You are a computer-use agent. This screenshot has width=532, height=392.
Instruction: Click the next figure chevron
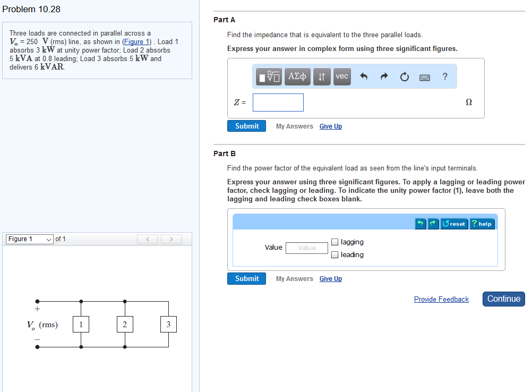point(171,239)
